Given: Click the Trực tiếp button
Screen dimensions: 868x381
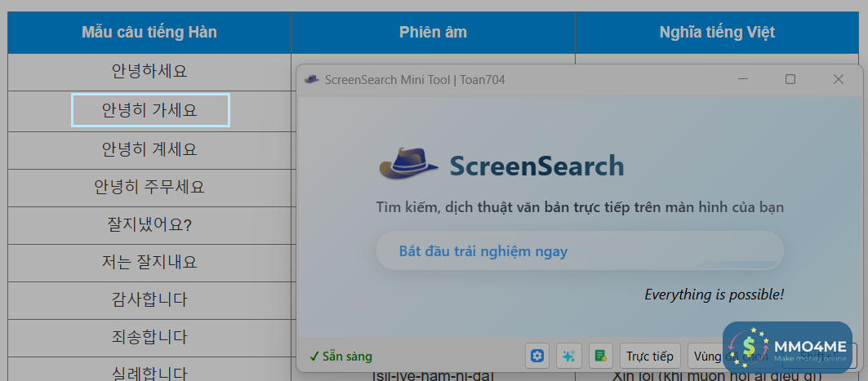Looking at the screenshot, I should pos(650,356).
